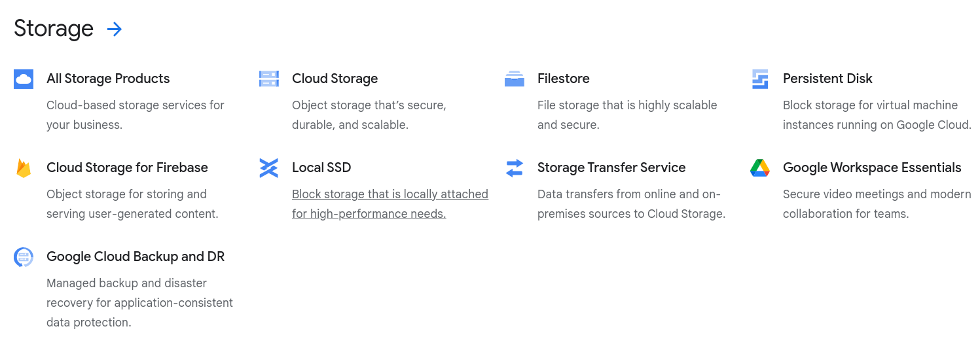Viewport: 980px width, 352px height.
Task: Open Google Cloud Backup and DR title
Action: 136,256
